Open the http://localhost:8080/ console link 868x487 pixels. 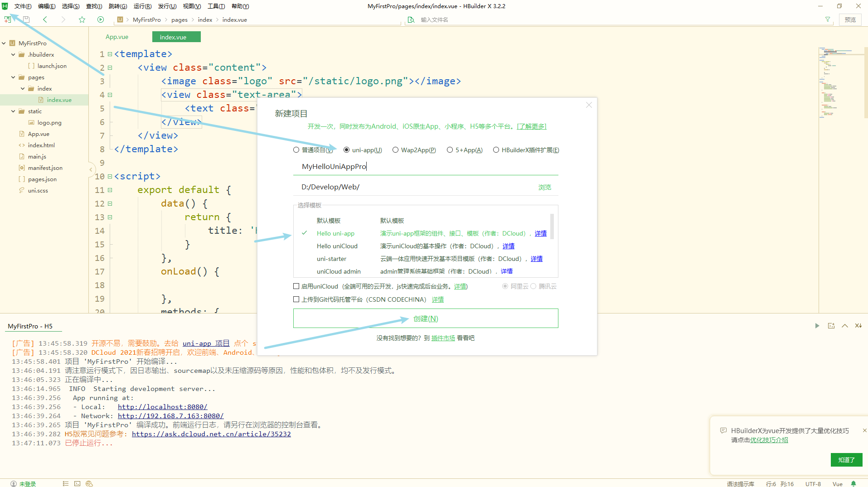(163, 407)
